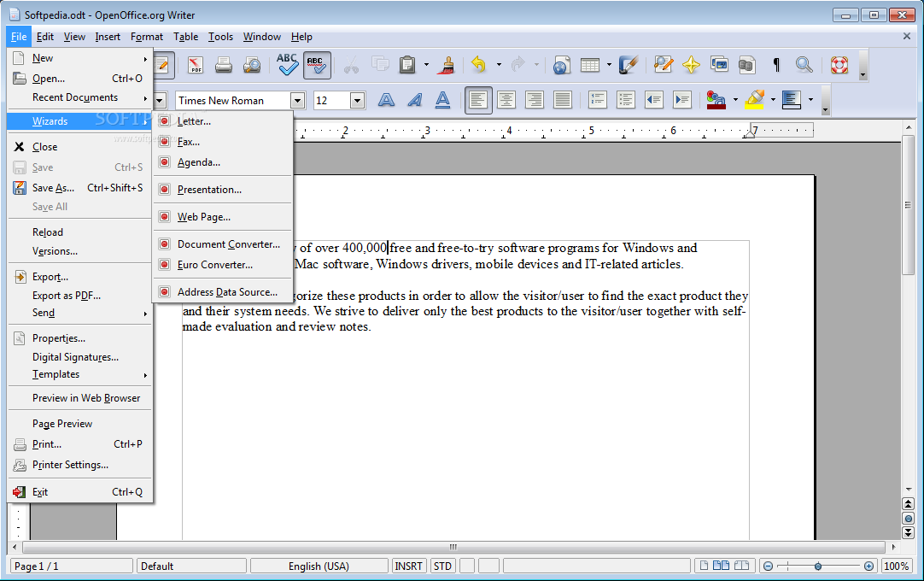Screen dimensions: 924x581
Task: Open Background Color dropdown arrow
Action: pos(811,100)
